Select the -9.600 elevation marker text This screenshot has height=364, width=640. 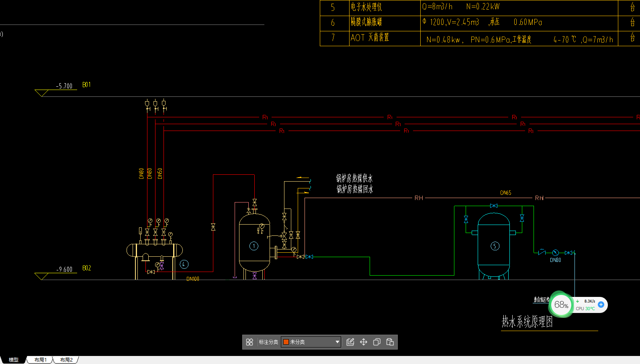pyautogui.click(x=64, y=269)
